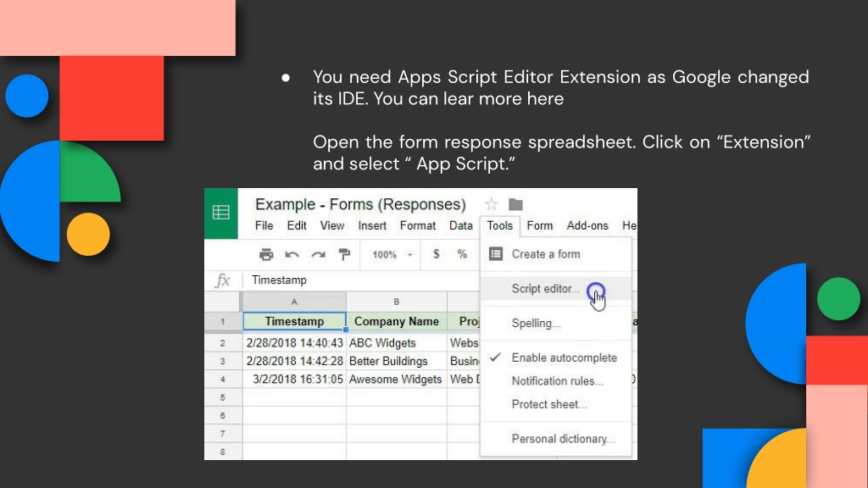Click the Timestamp header cell

pyautogui.click(x=294, y=321)
